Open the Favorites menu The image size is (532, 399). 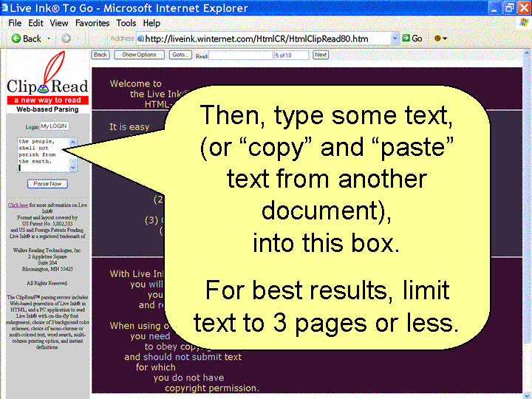(92, 23)
